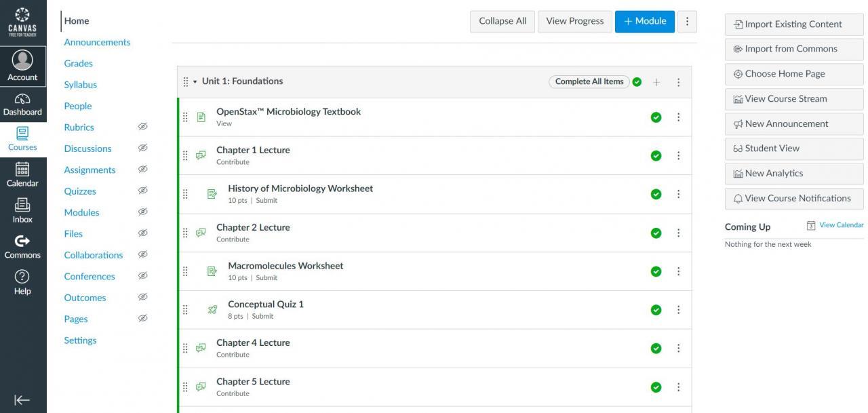This screenshot has height=413, width=868.
Task: Open the Syllabus course page
Action: 81,85
